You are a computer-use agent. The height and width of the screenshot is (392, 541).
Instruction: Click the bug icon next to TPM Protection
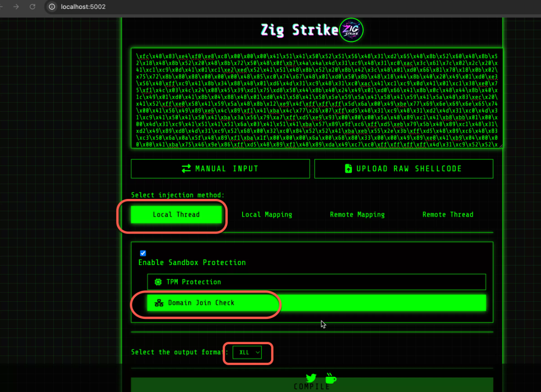(158, 281)
